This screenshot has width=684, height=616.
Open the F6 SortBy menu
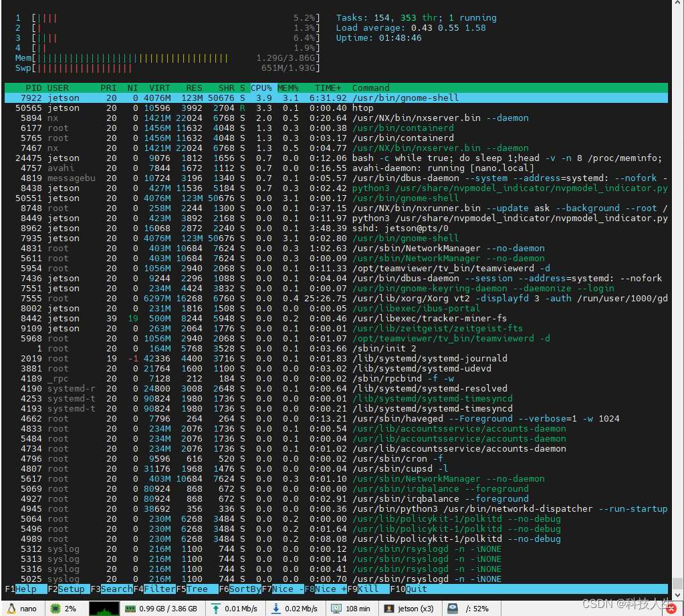pyautogui.click(x=239, y=589)
